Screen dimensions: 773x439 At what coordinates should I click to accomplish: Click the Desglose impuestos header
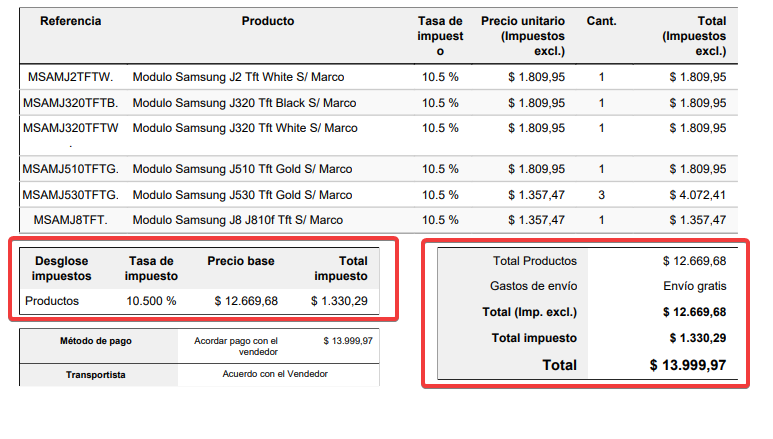coord(62,268)
